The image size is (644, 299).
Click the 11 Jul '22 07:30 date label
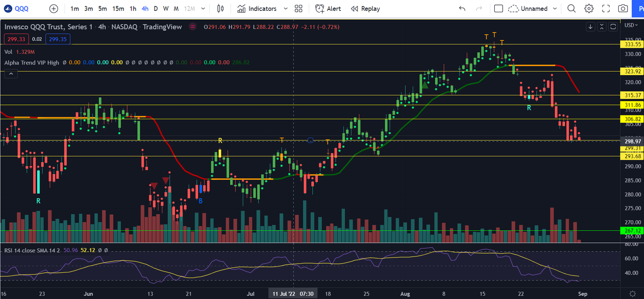pyautogui.click(x=292, y=294)
